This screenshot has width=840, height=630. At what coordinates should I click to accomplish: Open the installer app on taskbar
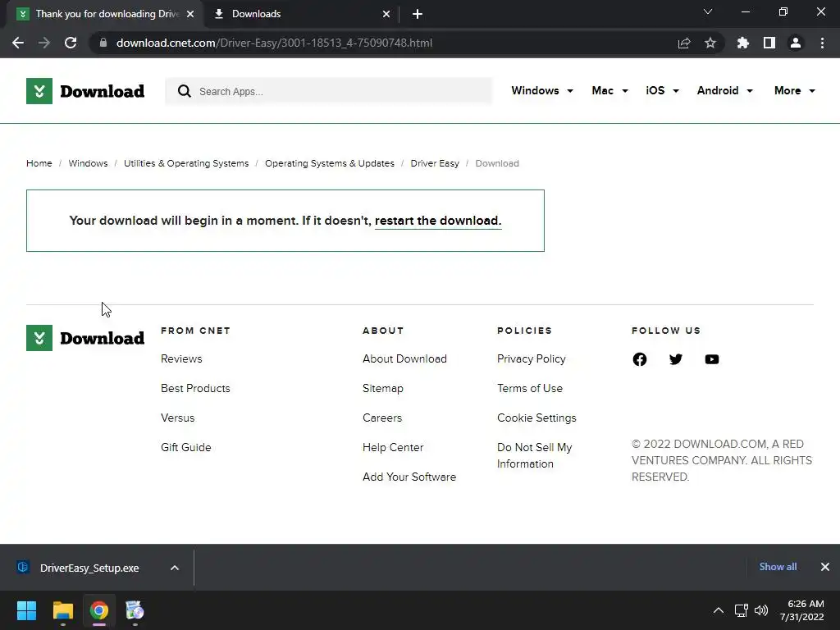click(x=135, y=610)
